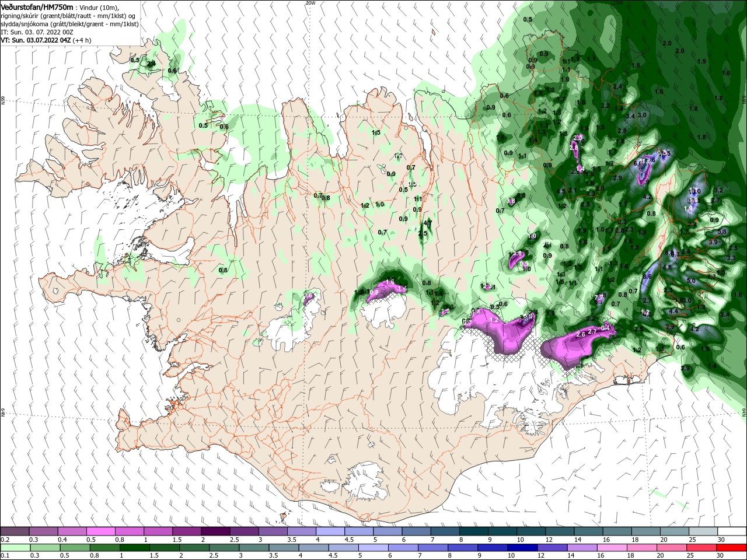This screenshot has height=560, width=747.
Task: Click the white 30 swatch in the upper legend row
Action: click(731, 531)
